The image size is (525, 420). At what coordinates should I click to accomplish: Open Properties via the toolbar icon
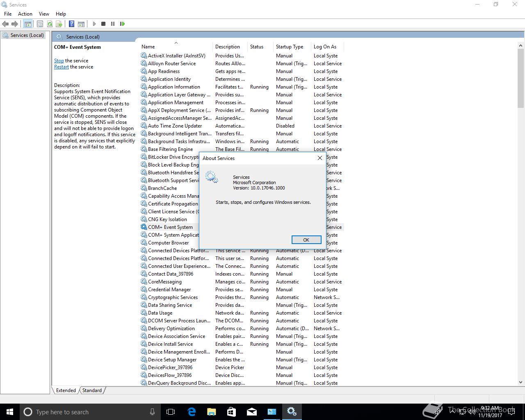[40, 24]
